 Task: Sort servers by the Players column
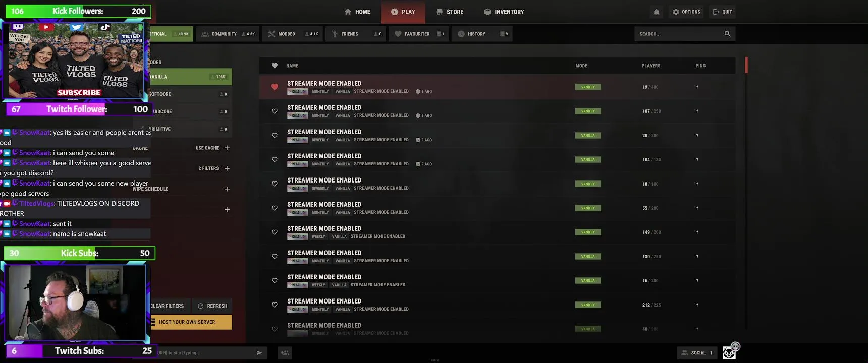(x=651, y=66)
